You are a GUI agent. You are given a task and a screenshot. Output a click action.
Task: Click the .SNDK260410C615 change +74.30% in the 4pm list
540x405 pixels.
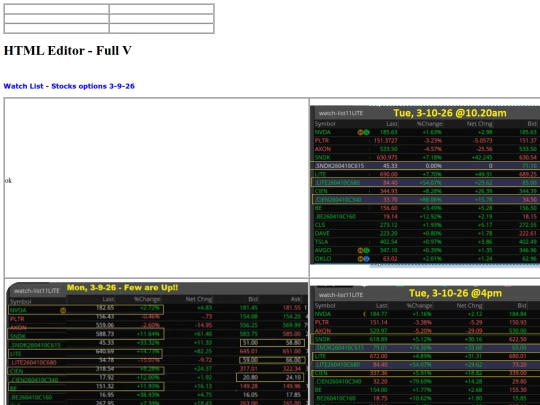click(419, 348)
